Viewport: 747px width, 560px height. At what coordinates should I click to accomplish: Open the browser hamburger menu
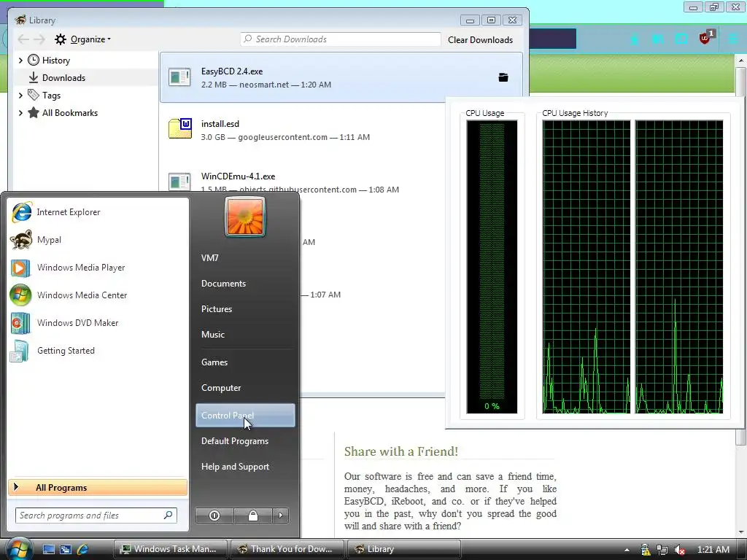pyautogui.click(x=734, y=39)
